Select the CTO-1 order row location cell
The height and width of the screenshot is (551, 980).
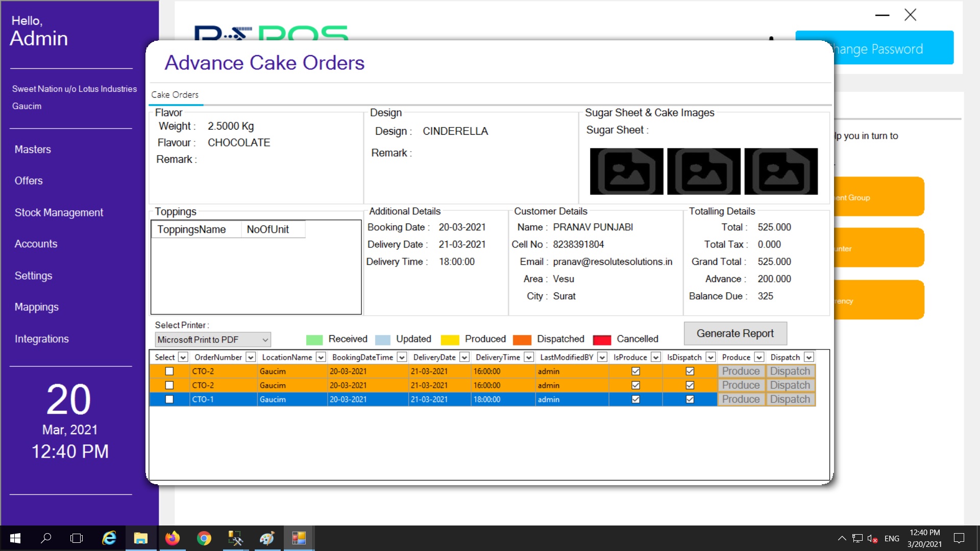pos(291,399)
